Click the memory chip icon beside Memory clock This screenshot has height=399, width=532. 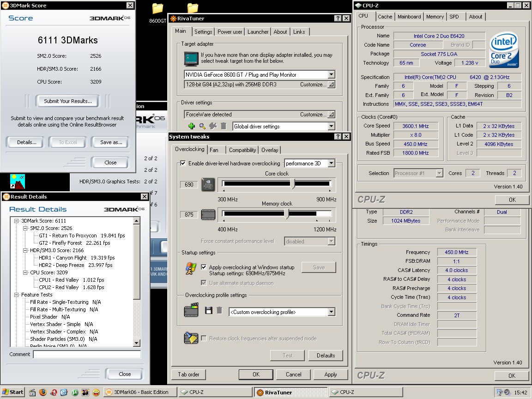(208, 214)
